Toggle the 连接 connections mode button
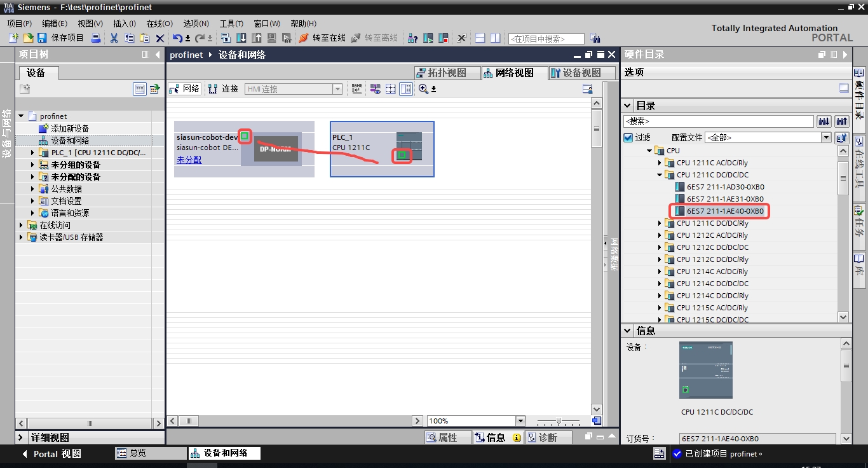 click(224, 89)
